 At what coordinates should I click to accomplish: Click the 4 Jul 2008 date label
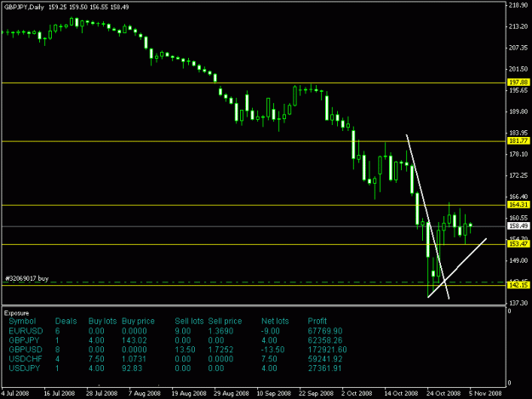pos(15,393)
